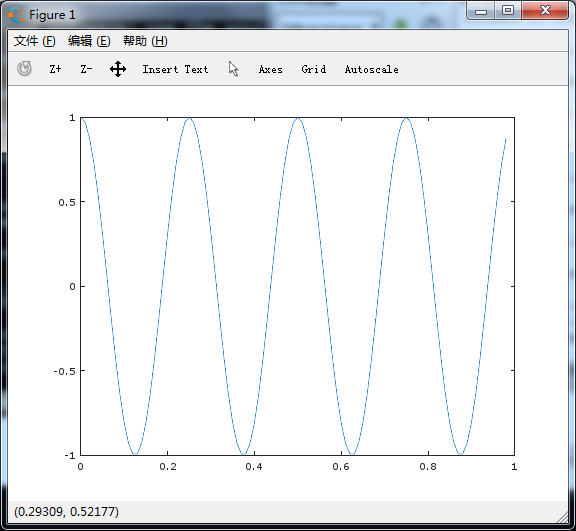Click the x-axis label 0.4
Screen dimensions: 576x531
pyautogui.click(x=254, y=467)
